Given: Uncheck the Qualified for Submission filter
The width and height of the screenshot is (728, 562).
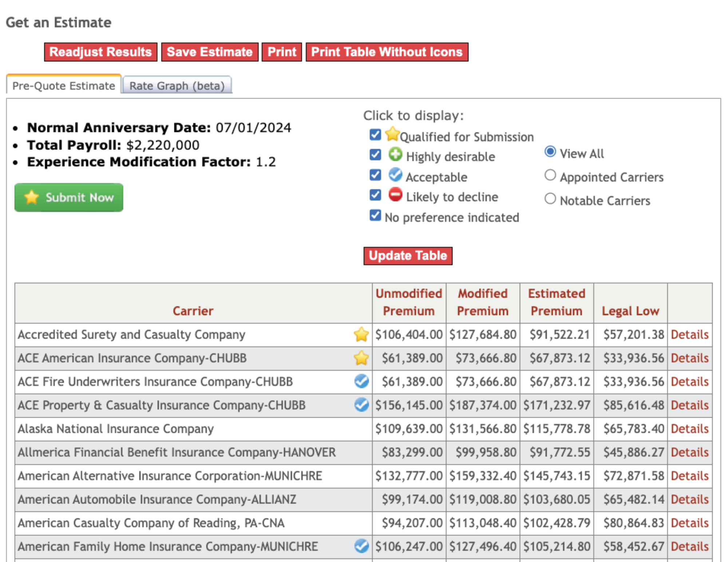Looking at the screenshot, I should pyautogui.click(x=375, y=135).
